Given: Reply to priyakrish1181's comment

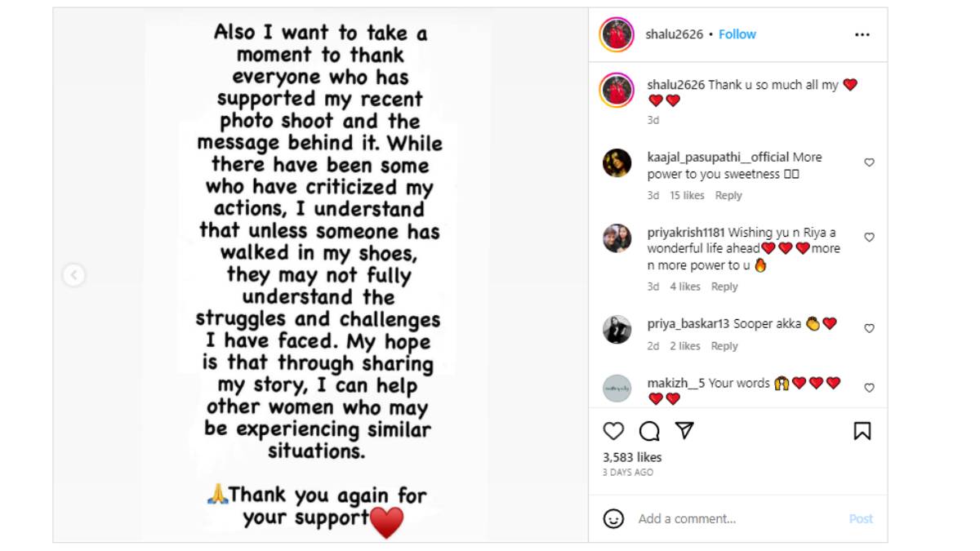Looking at the screenshot, I should 724,287.
